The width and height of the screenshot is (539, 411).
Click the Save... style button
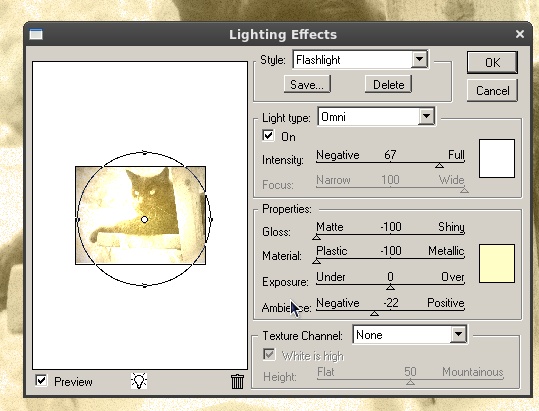coord(307,84)
